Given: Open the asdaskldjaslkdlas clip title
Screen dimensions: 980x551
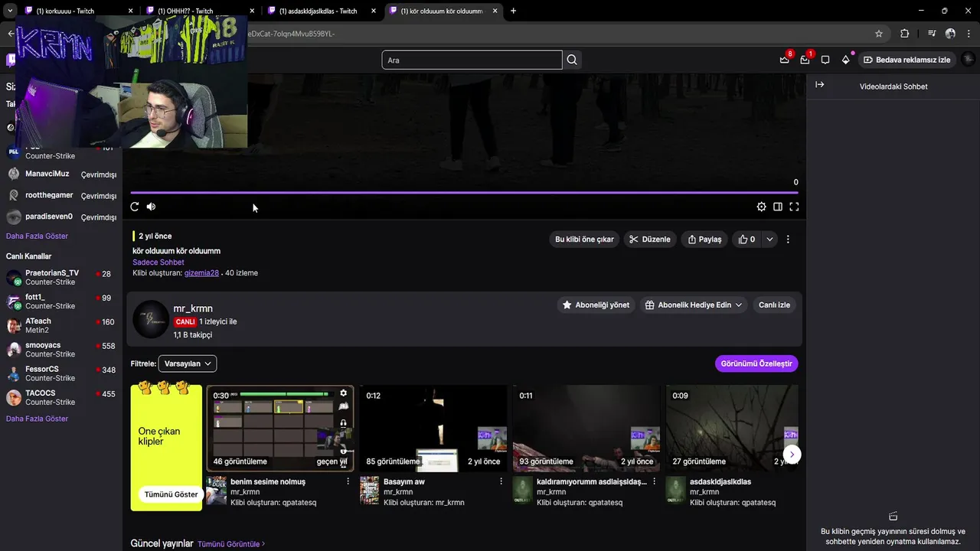Looking at the screenshot, I should coord(720,482).
